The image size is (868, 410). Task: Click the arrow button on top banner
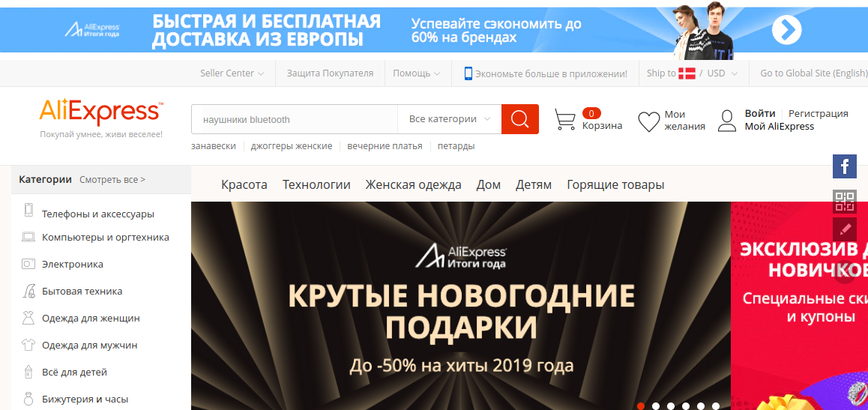point(786,30)
